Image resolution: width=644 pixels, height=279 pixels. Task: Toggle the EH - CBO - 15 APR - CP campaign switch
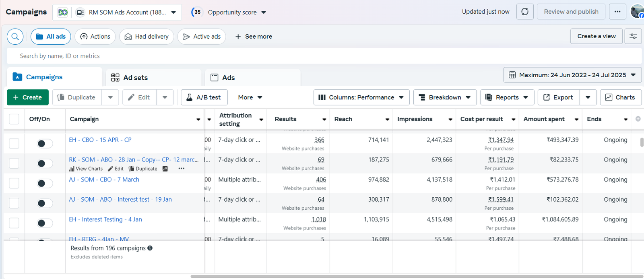(44, 144)
